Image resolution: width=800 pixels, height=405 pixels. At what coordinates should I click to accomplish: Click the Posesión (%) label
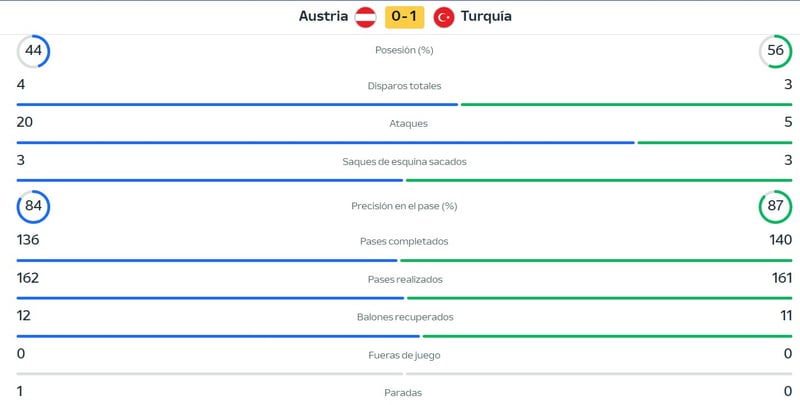[404, 50]
